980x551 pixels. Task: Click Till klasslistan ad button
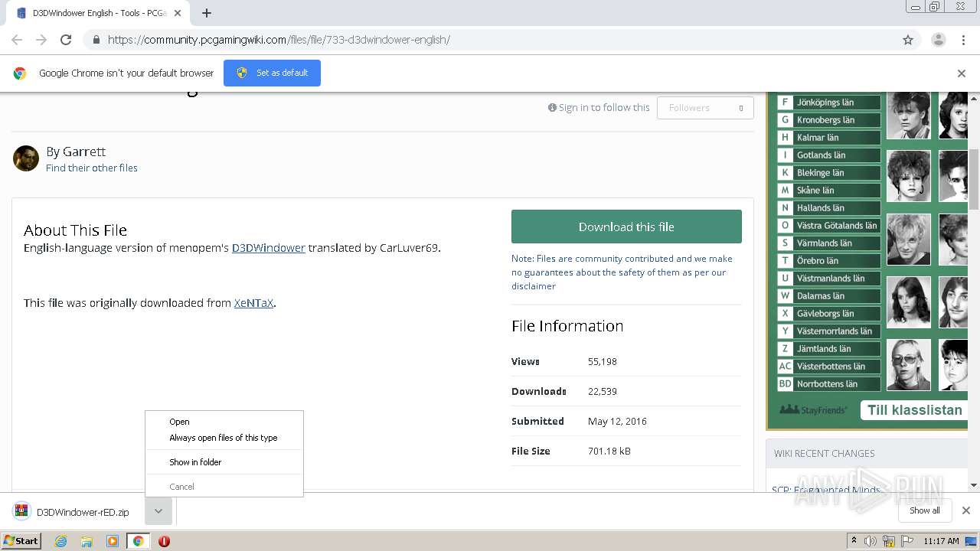pyautogui.click(x=914, y=410)
